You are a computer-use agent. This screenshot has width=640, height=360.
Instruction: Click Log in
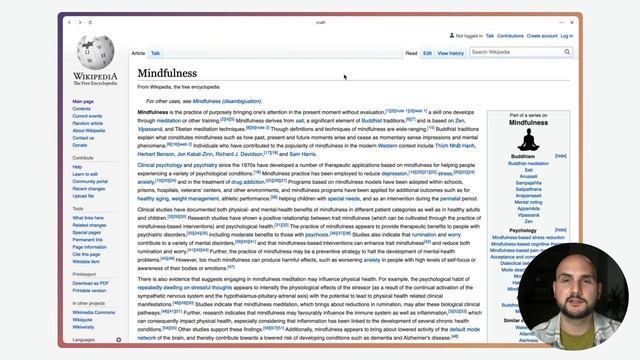click(567, 36)
